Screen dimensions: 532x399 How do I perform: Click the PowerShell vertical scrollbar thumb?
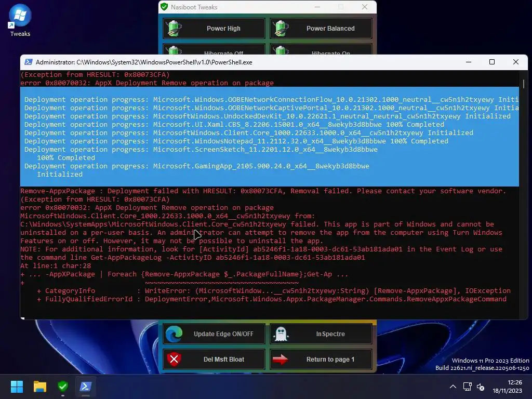click(524, 84)
